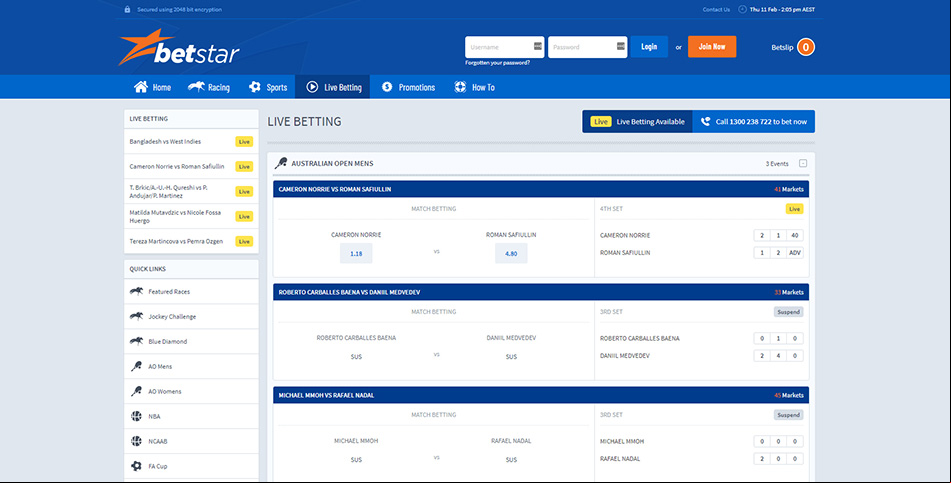Click the horse icon beside Jockey Challenge

point(136,316)
